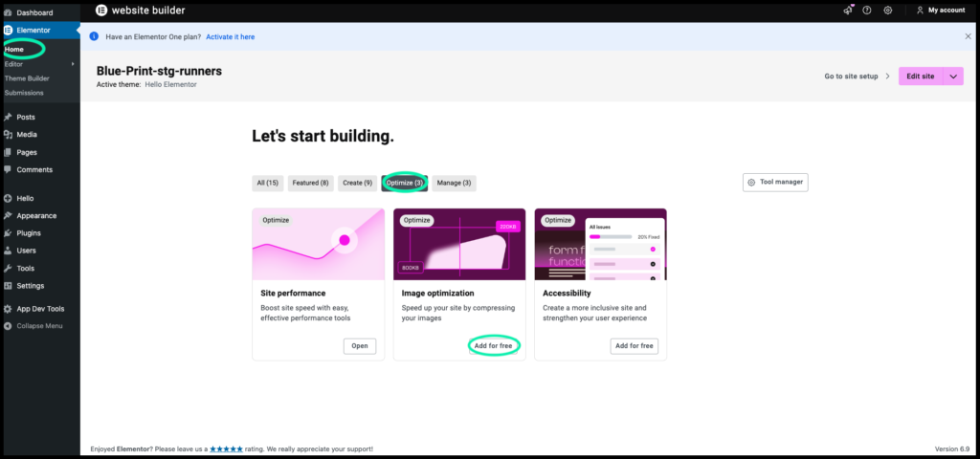This screenshot has width=980, height=459.
Task: Click the Users icon in the sidebar
Action: 8,251
